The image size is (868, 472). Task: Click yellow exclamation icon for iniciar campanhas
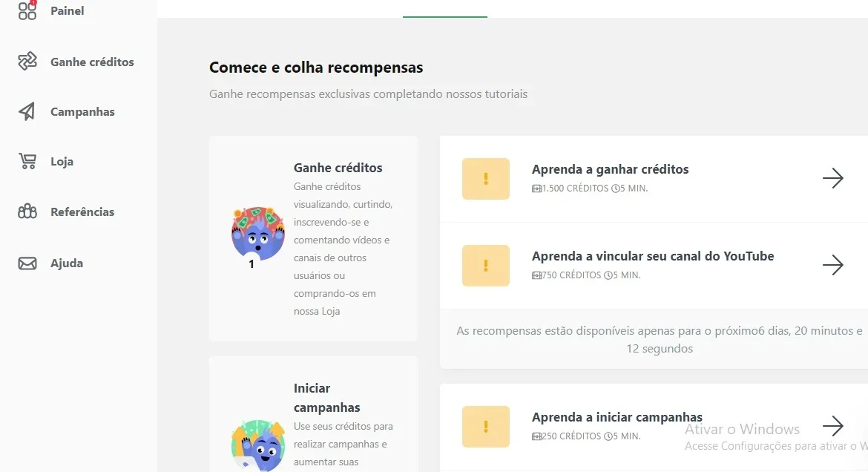point(485,427)
